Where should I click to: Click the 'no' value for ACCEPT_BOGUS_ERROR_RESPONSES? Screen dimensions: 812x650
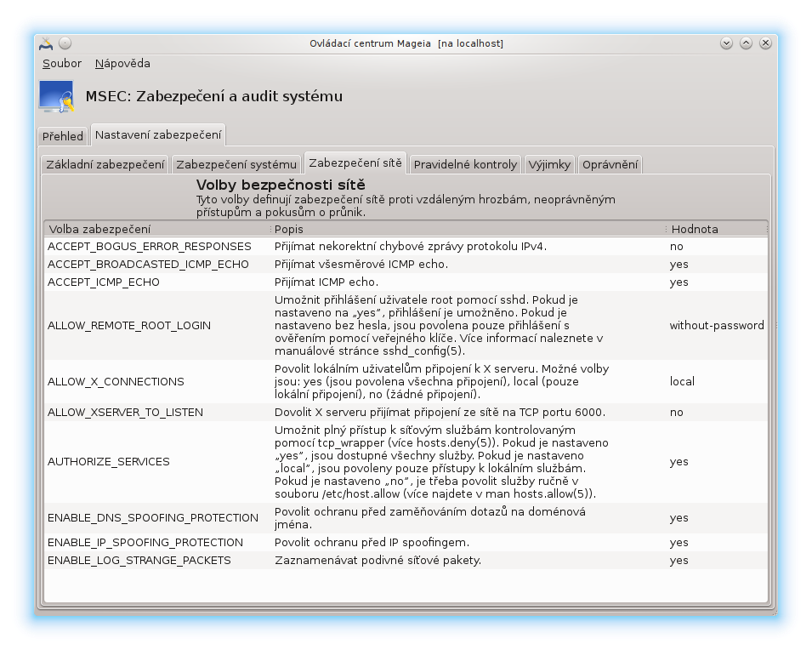(676, 246)
